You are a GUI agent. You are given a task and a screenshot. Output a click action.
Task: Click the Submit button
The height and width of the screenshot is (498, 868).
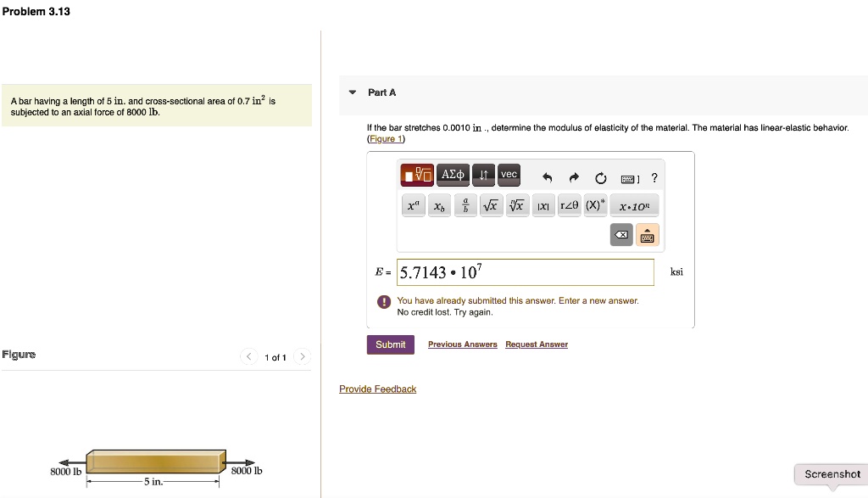coord(390,344)
